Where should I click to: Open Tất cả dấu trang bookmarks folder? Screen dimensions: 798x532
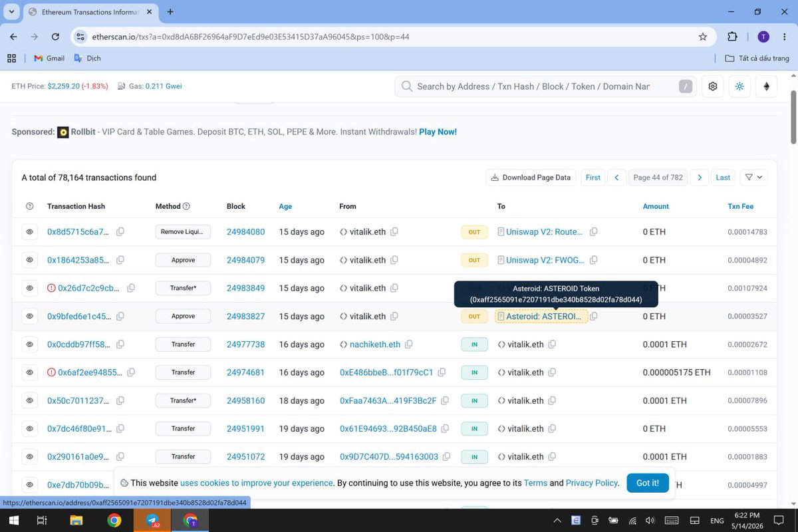757,58
